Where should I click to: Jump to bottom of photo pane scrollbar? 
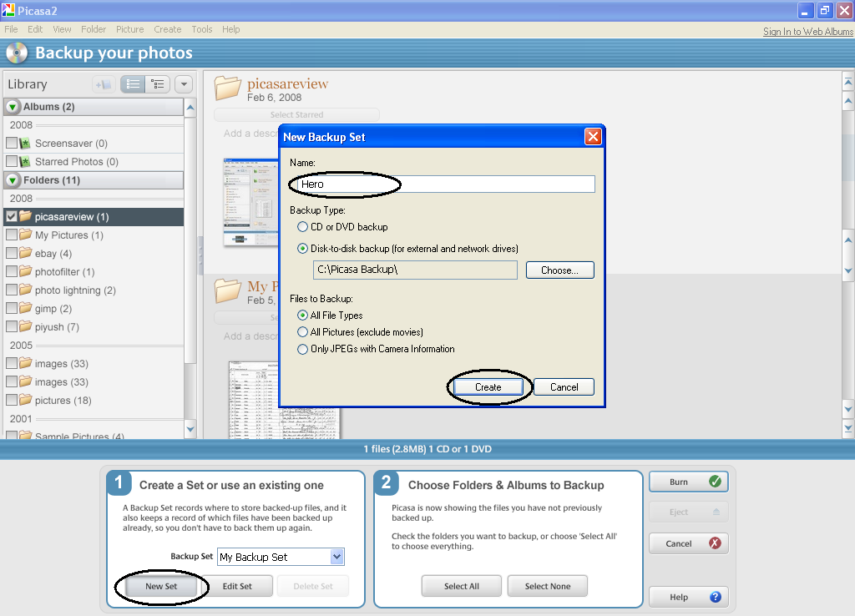pyautogui.click(x=848, y=428)
